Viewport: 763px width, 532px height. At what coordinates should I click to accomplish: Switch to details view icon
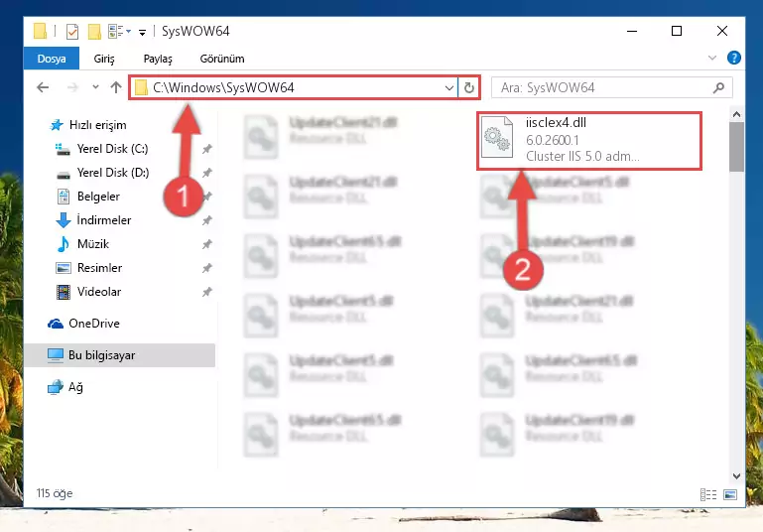(708, 494)
